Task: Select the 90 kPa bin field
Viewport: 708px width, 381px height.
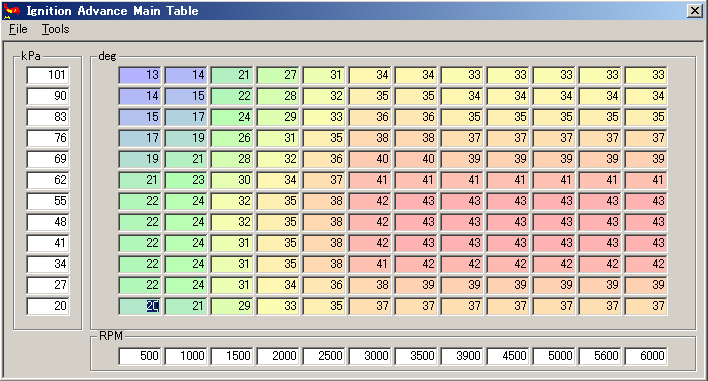Action: tap(48, 96)
